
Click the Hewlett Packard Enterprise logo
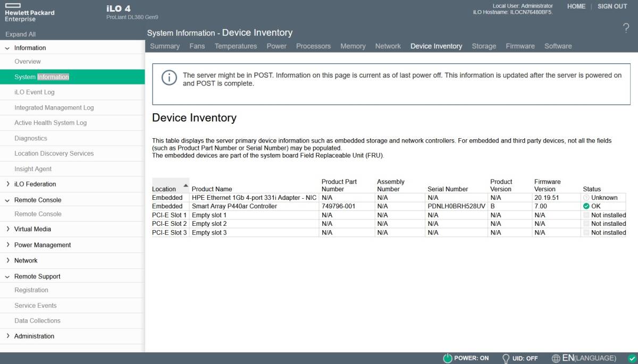coord(30,12)
